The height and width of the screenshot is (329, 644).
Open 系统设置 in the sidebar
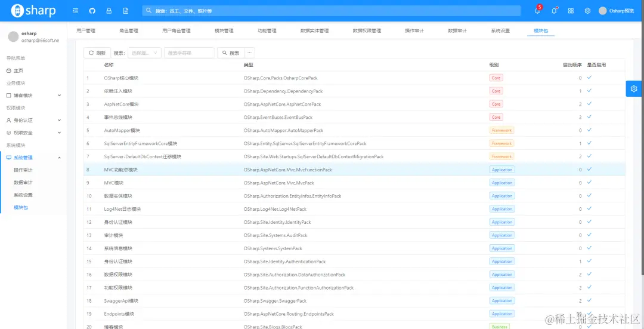coord(23,195)
